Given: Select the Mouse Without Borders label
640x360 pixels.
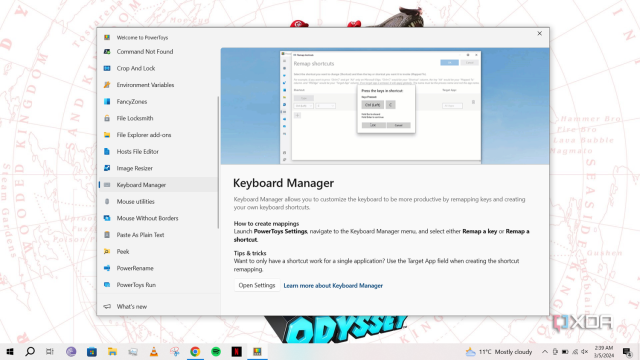Looking at the screenshot, I should tap(147, 218).
